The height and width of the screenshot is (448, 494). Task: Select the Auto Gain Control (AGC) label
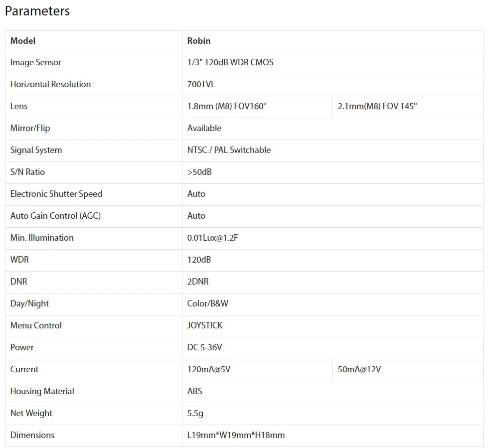[x=55, y=216]
